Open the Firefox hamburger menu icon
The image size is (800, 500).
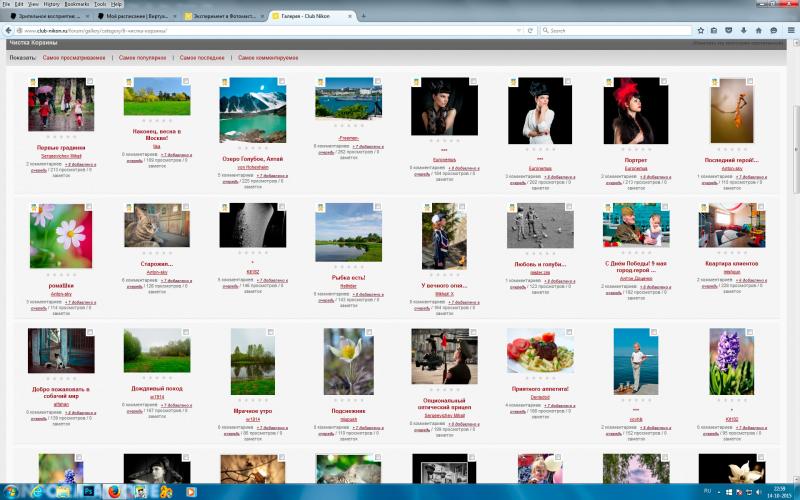click(791, 31)
